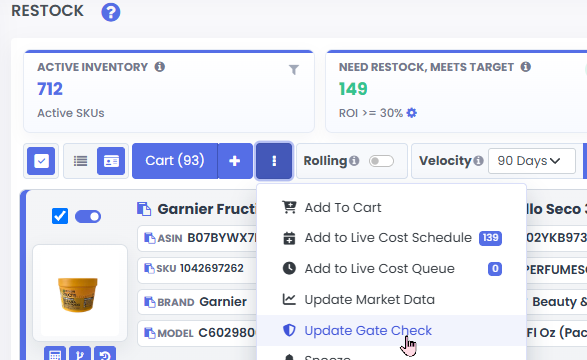The height and width of the screenshot is (360, 587).
Task: Click the Need Restock 149 count
Action: coord(353,89)
